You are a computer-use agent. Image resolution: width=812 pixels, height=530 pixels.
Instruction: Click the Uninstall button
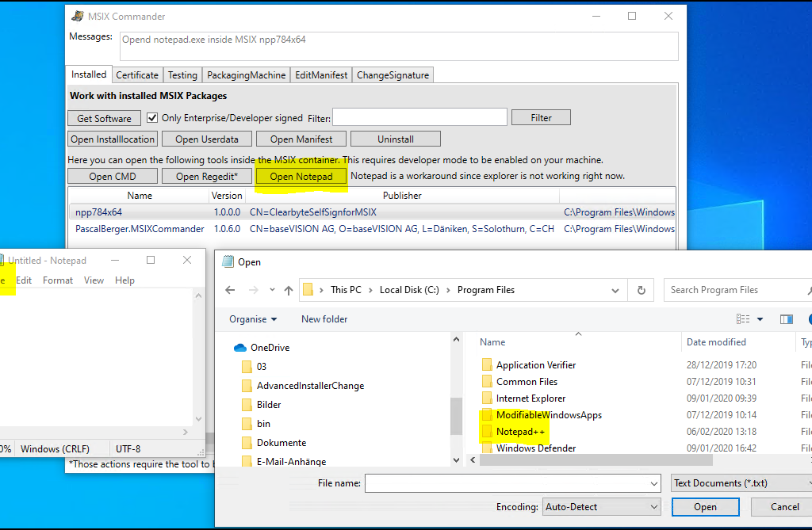(x=396, y=139)
